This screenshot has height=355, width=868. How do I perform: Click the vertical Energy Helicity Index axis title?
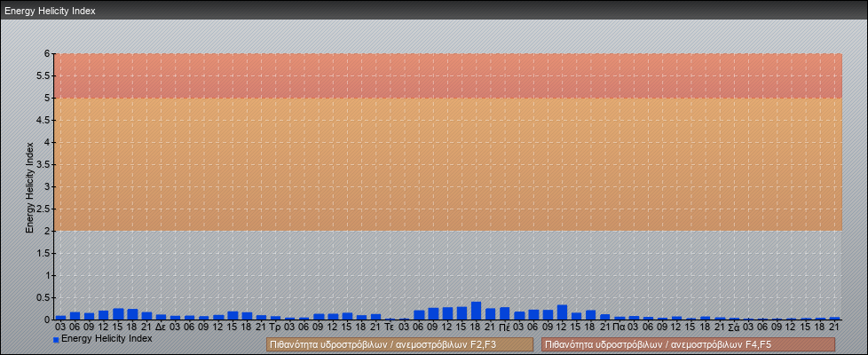point(30,187)
